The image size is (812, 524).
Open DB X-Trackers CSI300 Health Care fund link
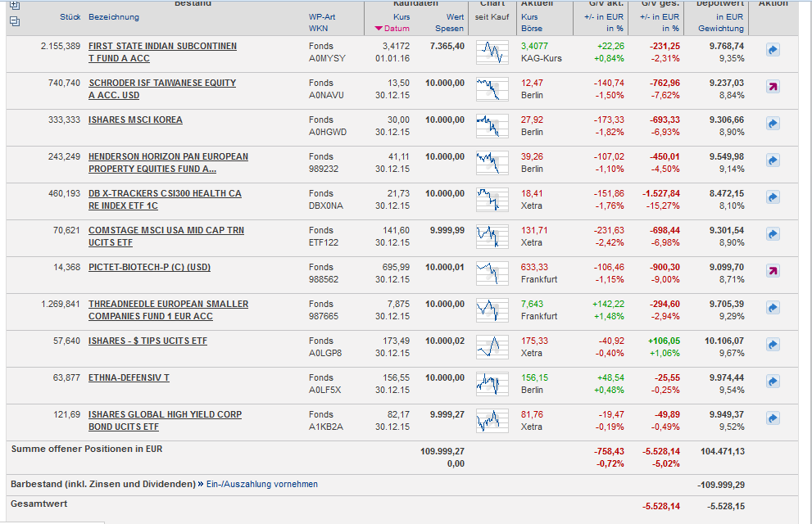click(165, 193)
